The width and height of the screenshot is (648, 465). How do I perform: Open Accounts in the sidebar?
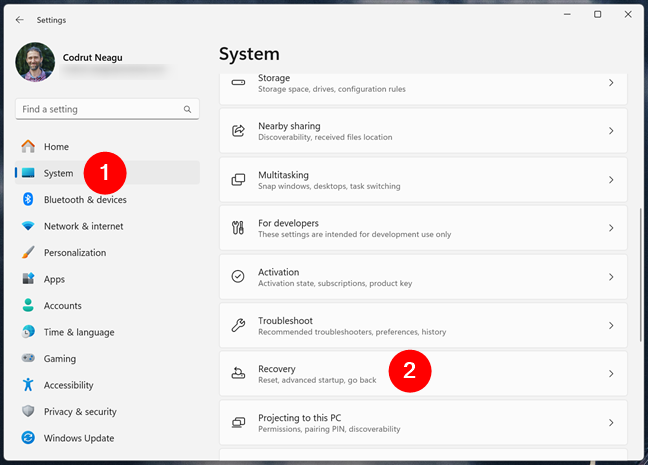coord(107,305)
